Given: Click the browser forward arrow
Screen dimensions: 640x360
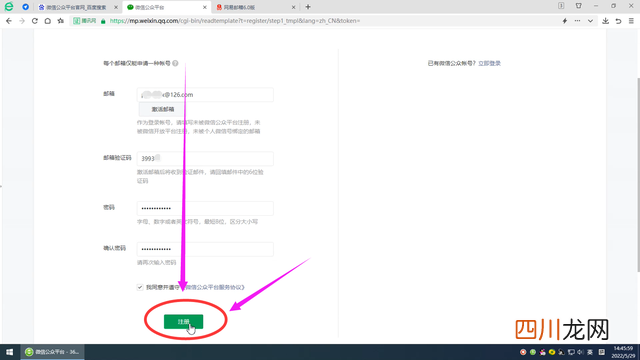Looking at the screenshot, I should tap(22, 21).
